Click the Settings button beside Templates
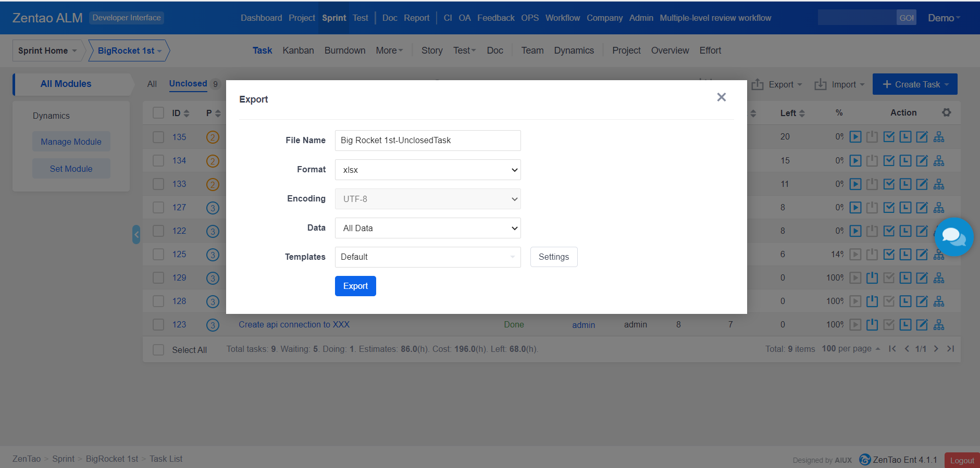This screenshot has width=980, height=468. (553, 257)
